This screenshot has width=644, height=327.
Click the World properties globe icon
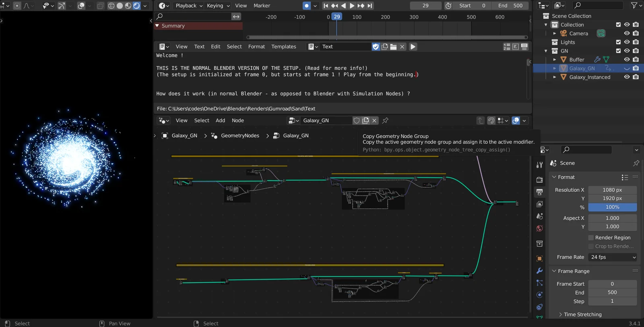539,228
